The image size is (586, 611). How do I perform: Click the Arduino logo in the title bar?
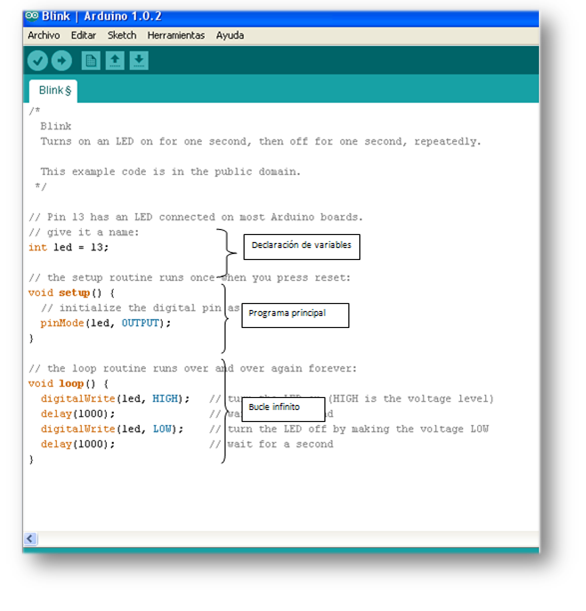[32, 16]
